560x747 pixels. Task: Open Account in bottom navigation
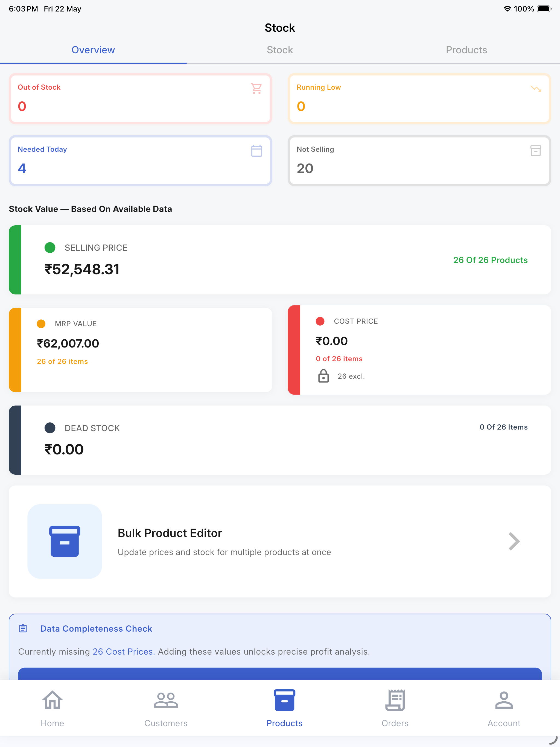(504, 708)
